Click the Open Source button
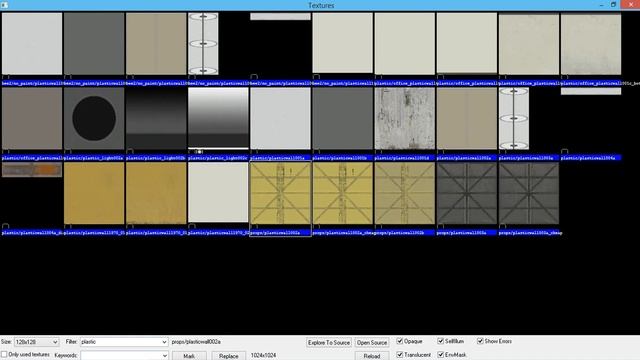The height and width of the screenshot is (360, 640). (x=372, y=342)
